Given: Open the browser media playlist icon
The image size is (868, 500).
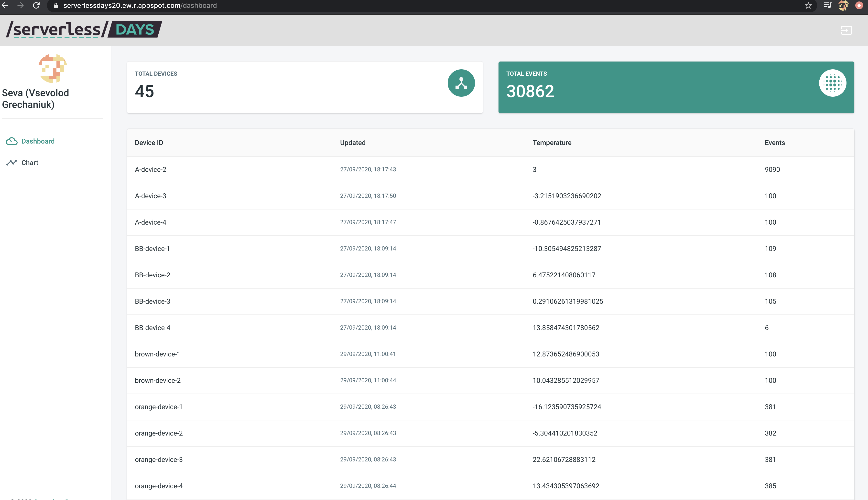Looking at the screenshot, I should click(827, 6).
